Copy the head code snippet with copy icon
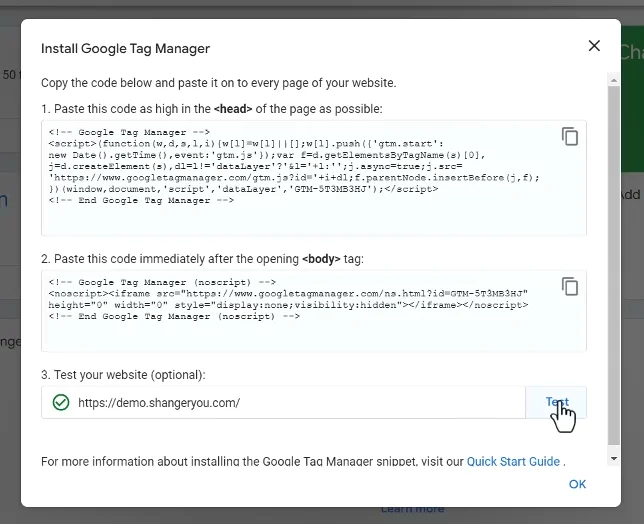 tap(570, 136)
